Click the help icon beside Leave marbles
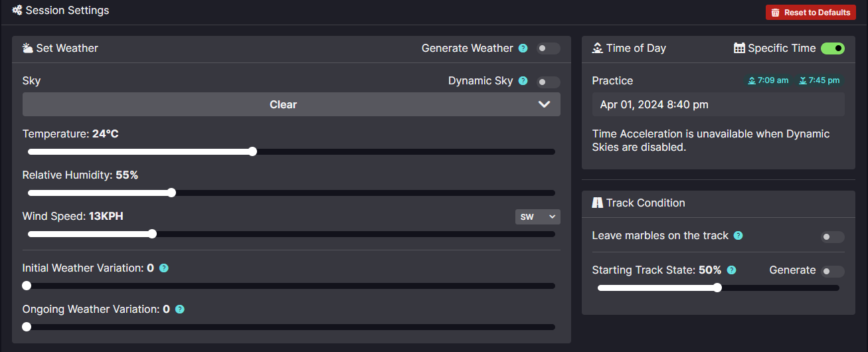 738,236
